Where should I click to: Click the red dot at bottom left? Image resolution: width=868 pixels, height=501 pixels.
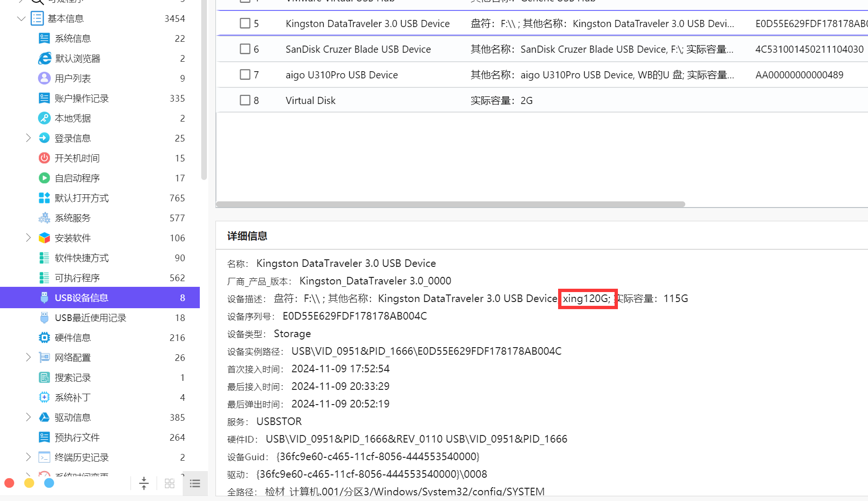click(9, 483)
